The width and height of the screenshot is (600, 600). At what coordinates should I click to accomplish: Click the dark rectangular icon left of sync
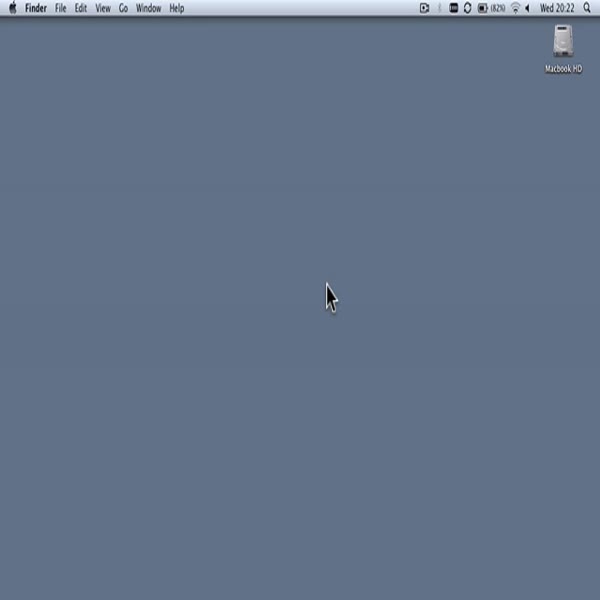pyautogui.click(x=453, y=8)
